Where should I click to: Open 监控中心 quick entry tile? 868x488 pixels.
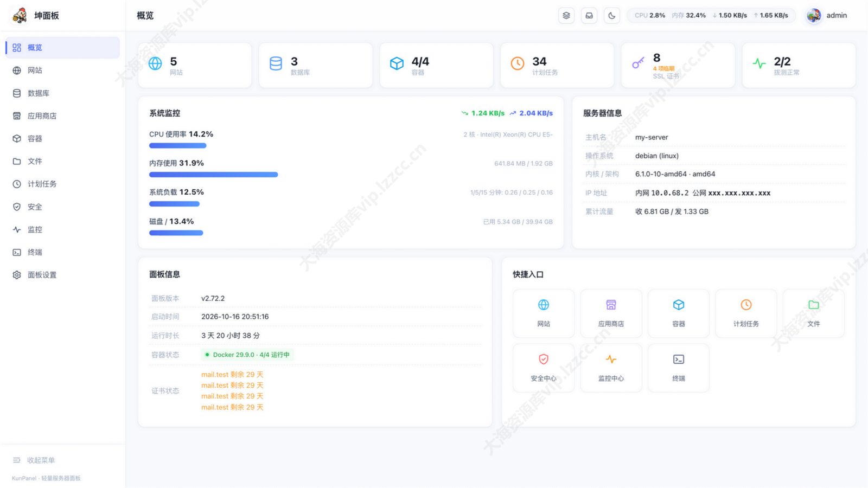[611, 368]
